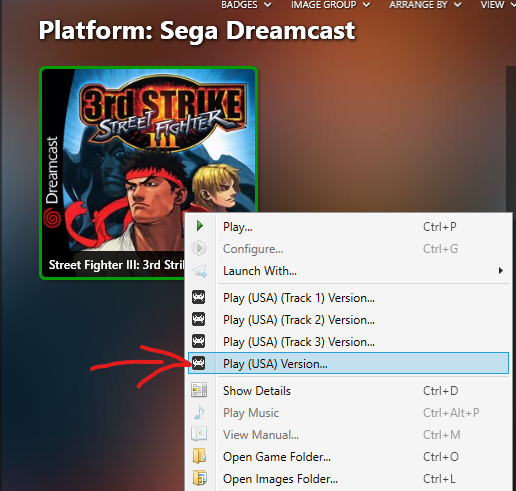Viewport: 516px width, 491px height.
Task: Click the Play Music note icon
Action: coord(199,412)
